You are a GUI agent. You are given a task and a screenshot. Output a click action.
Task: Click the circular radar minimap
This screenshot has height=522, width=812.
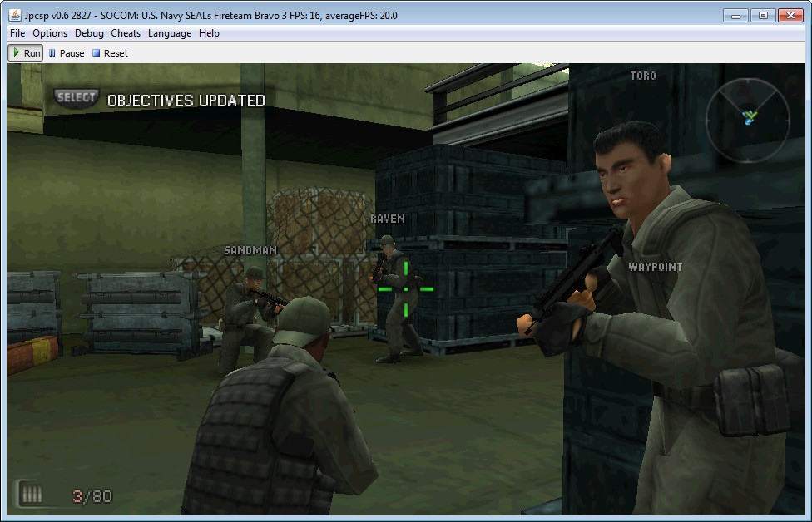coord(747,120)
